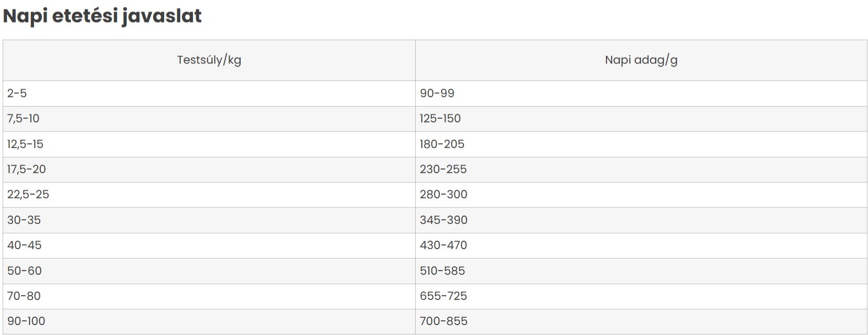The height and width of the screenshot is (335, 868).
Task: Click the 280-300 portion cell
Action: pyautogui.click(x=641, y=195)
